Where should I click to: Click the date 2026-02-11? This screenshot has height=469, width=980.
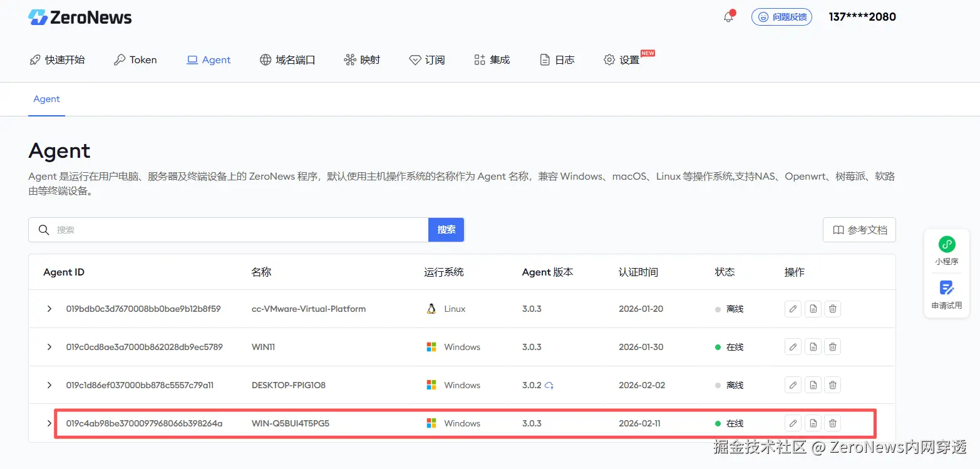(639, 423)
